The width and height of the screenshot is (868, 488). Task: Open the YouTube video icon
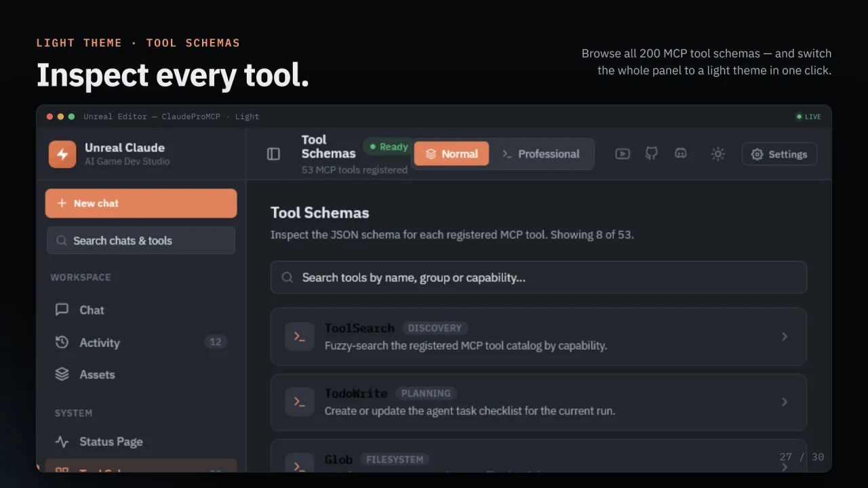622,154
